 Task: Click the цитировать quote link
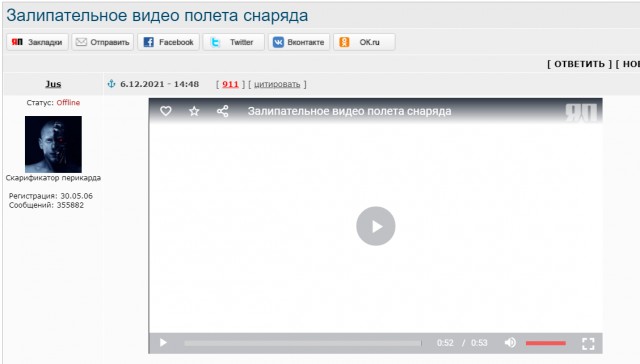pos(277,84)
